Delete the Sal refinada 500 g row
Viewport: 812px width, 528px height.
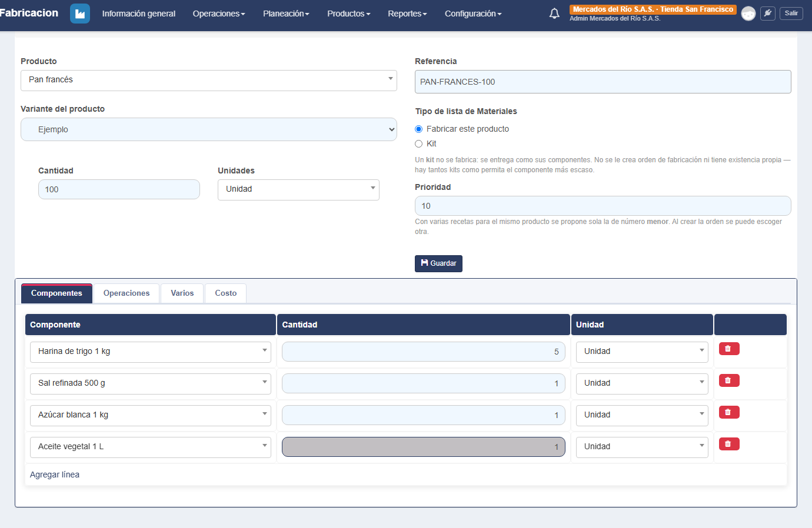coord(729,380)
